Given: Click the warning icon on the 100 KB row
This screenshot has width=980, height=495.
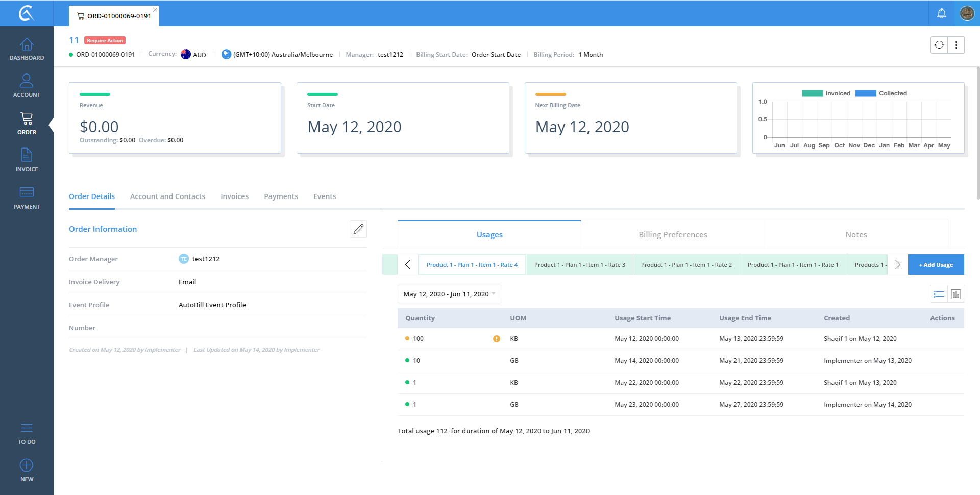Looking at the screenshot, I should click(496, 339).
